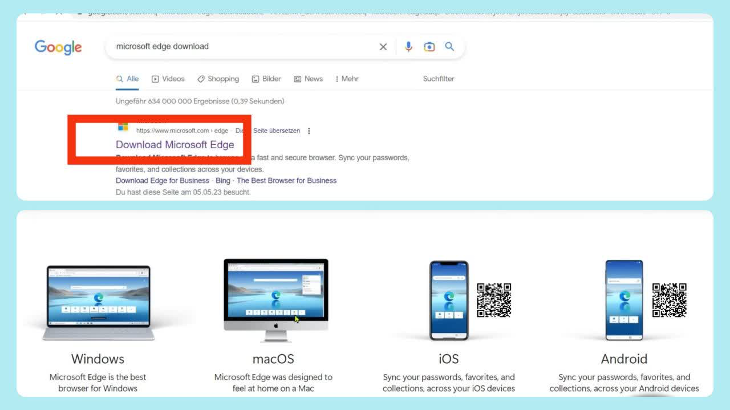Viewport: 730px width, 410px height.
Task: Click the Windows heading
Action: coord(98,359)
